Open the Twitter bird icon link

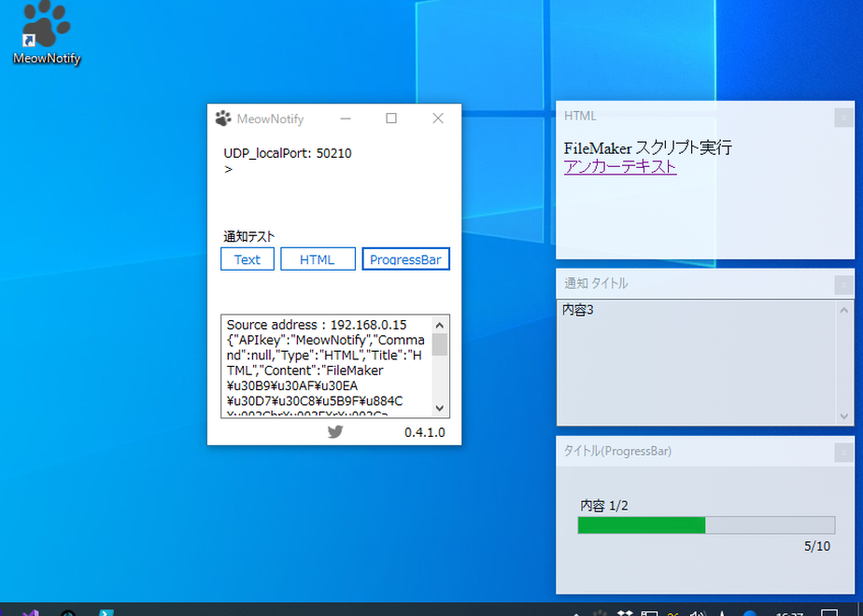coord(335,432)
